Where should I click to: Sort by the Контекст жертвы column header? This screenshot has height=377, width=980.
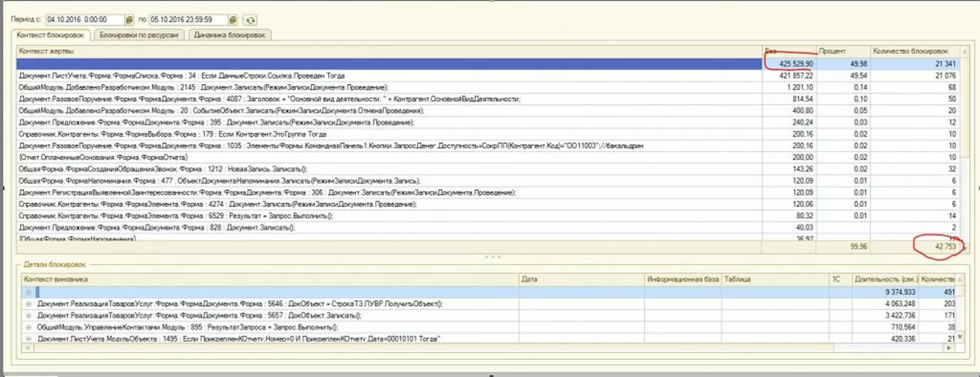point(390,51)
